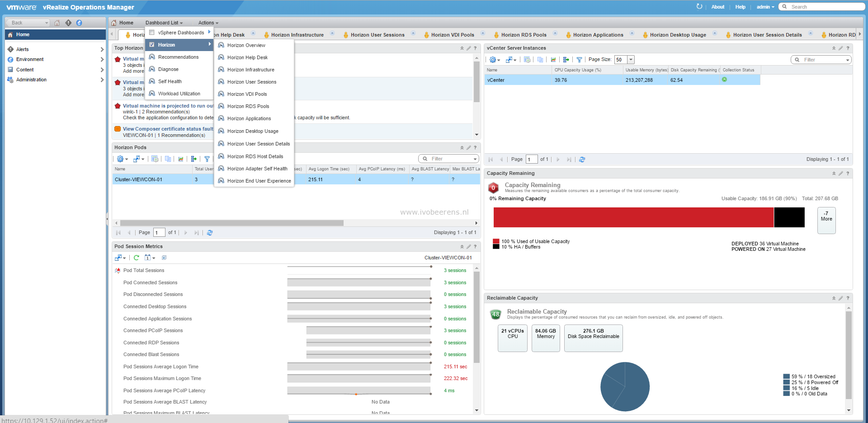Click the Help link in header

pos(740,7)
